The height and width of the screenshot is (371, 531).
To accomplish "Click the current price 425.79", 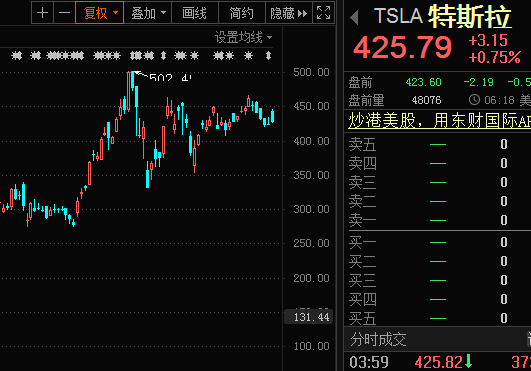I will (x=402, y=47).
